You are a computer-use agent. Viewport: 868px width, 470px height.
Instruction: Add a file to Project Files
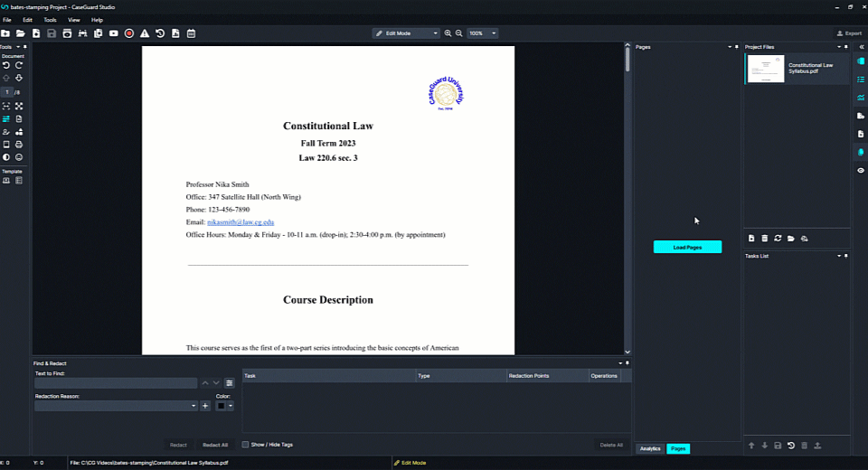tap(751, 238)
